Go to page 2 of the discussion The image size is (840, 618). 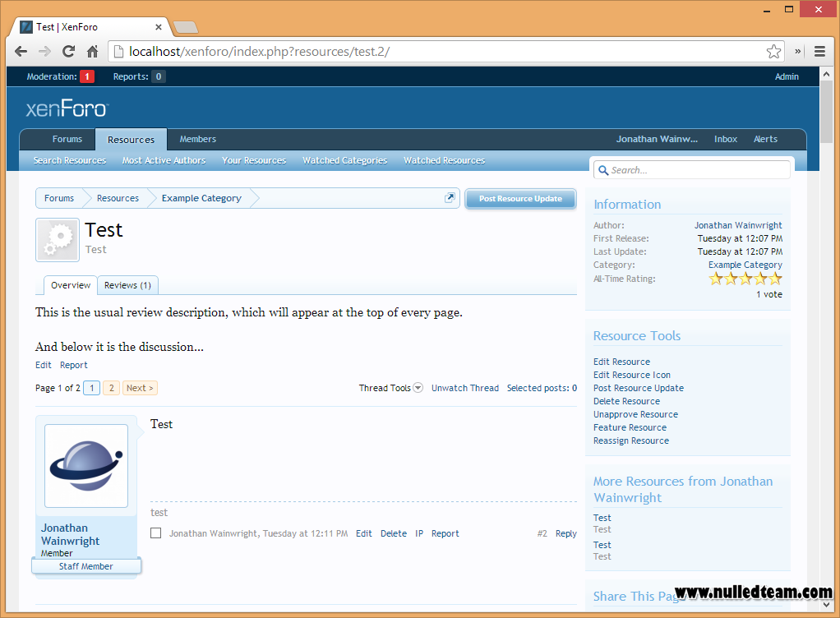coord(112,388)
